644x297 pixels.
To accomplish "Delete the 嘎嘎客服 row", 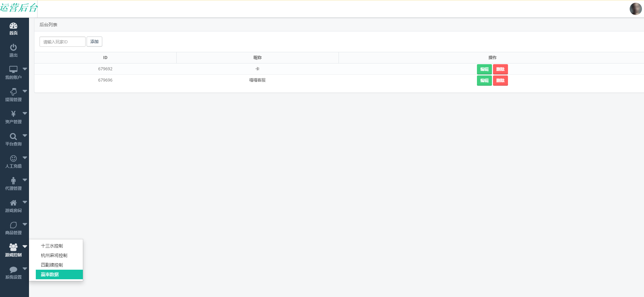I will (x=500, y=81).
